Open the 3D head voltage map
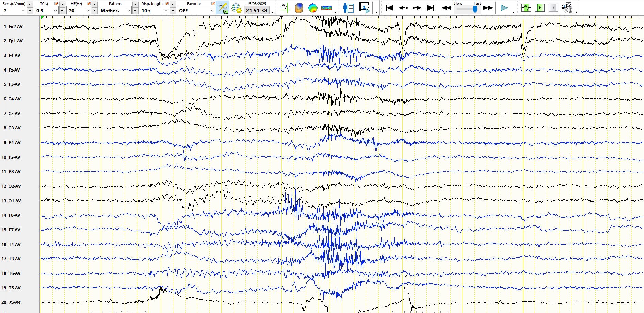The image size is (644, 313). point(299,7)
